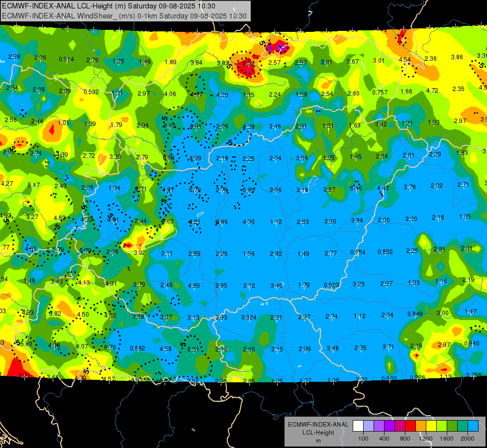Image resolution: width=487 pixels, height=448 pixels.
Task: Click the 0.226 wind shear value
Action: [417, 377]
